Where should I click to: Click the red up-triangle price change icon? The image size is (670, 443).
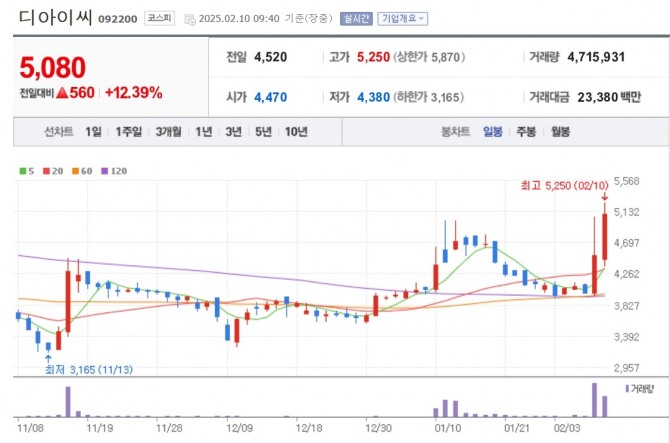pyautogui.click(x=60, y=92)
